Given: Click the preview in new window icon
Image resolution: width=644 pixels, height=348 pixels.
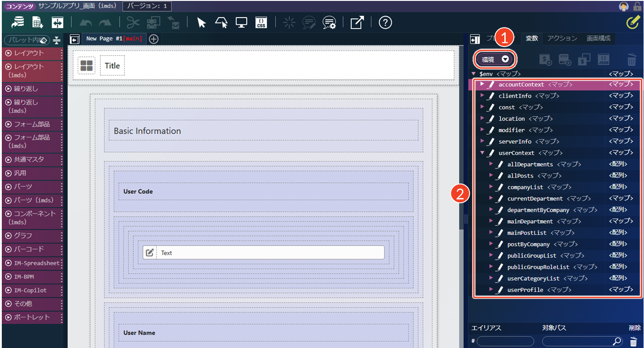Looking at the screenshot, I should [357, 23].
